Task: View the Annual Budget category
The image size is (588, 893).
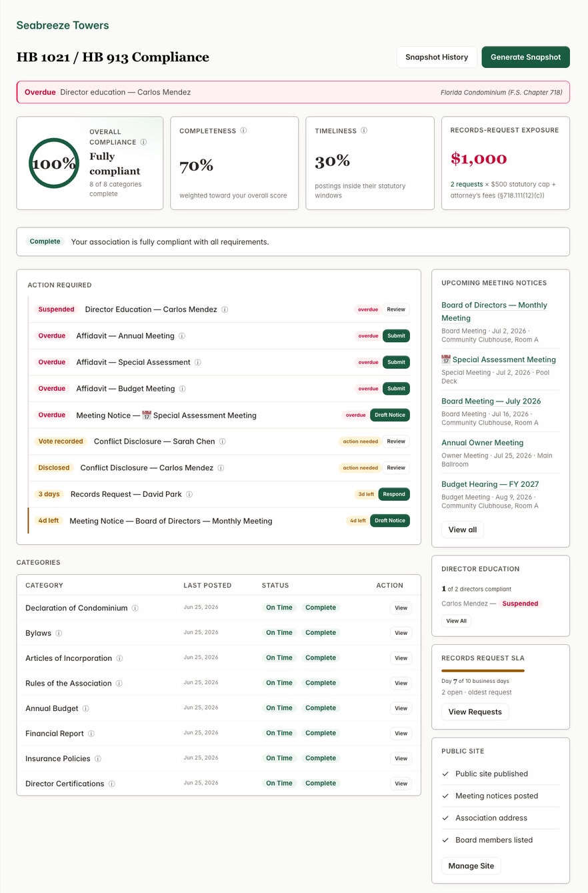Action: click(x=401, y=708)
